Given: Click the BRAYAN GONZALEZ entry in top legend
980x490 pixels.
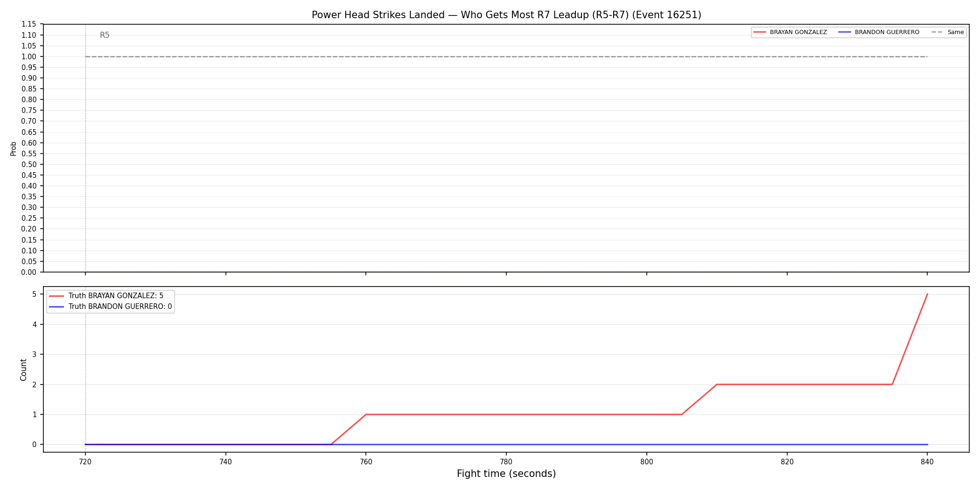Looking at the screenshot, I should click(790, 32).
